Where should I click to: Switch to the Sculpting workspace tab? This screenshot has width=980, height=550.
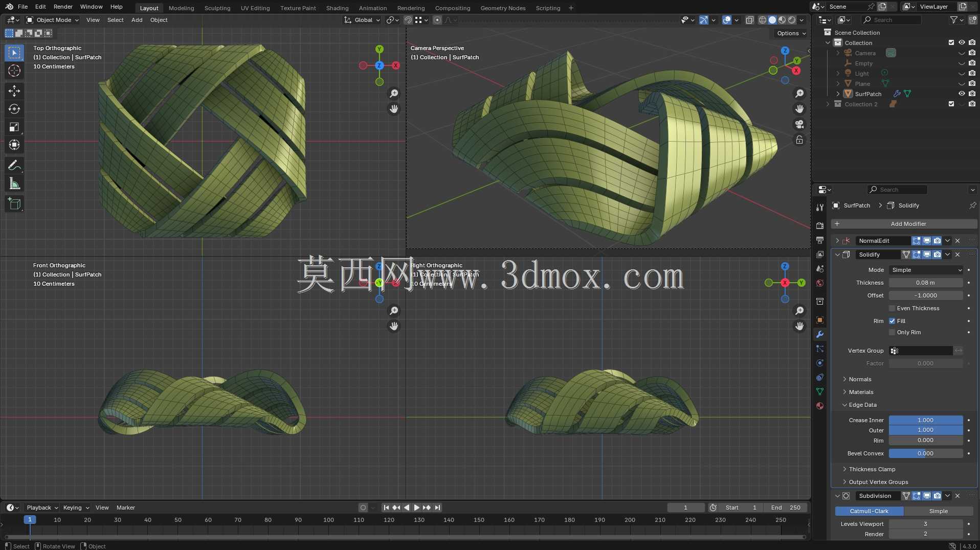pos(217,8)
